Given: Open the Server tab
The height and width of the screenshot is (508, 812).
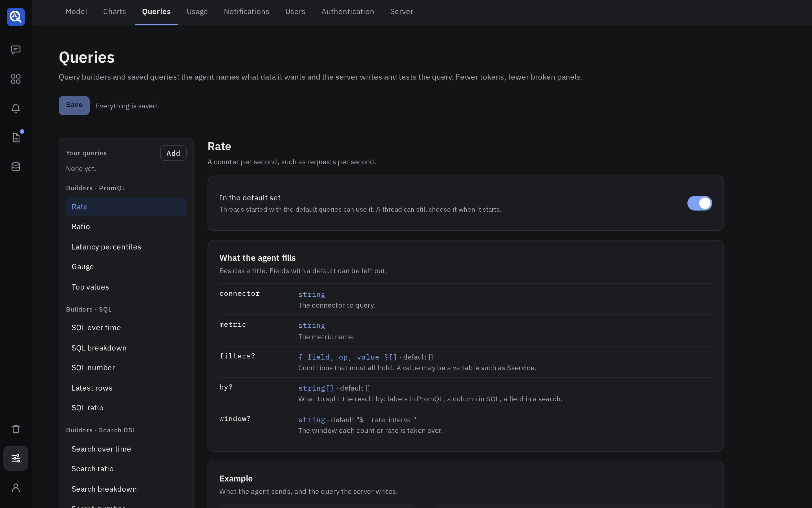Looking at the screenshot, I should 401,12.
